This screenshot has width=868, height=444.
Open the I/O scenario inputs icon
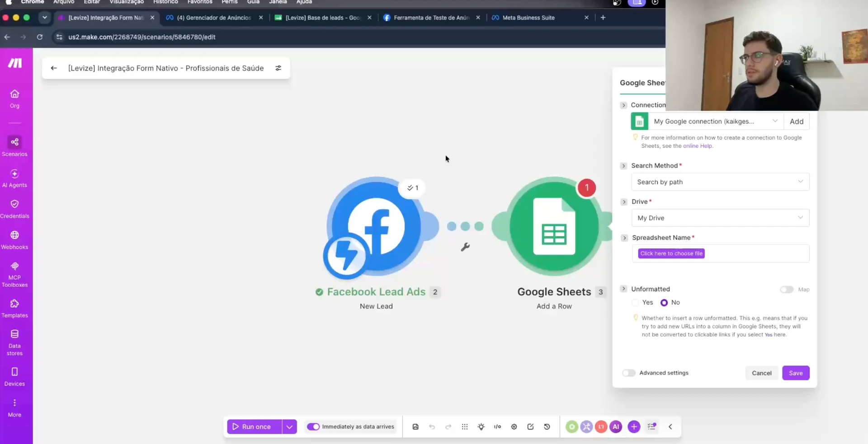[x=497, y=427]
